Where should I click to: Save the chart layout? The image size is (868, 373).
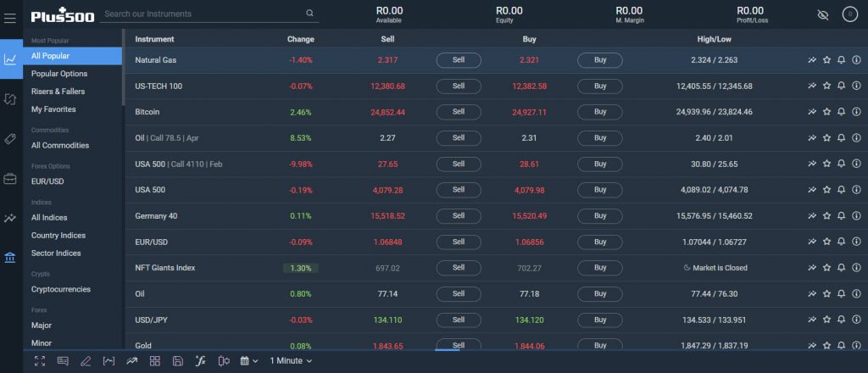pyautogui.click(x=178, y=361)
